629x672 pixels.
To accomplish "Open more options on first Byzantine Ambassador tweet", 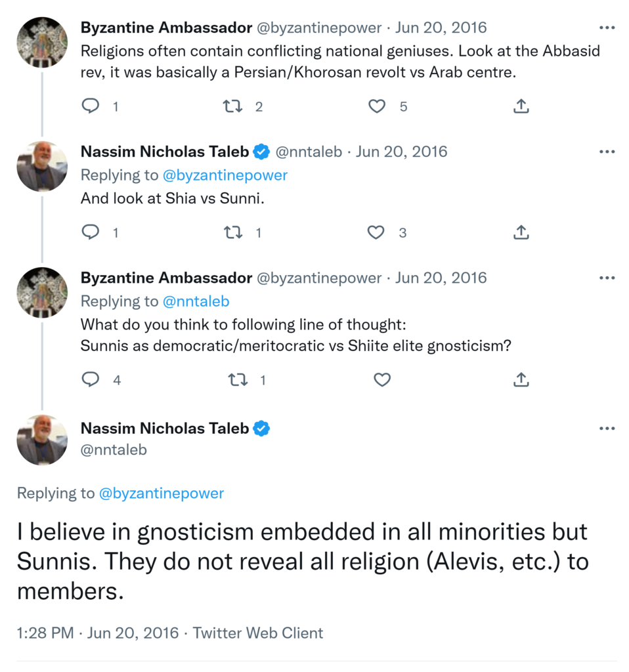I will pyautogui.click(x=607, y=28).
